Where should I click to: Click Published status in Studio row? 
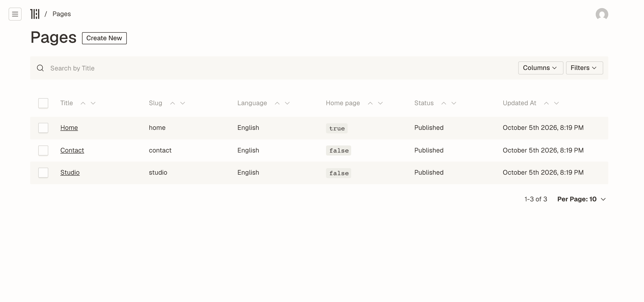[x=429, y=172]
